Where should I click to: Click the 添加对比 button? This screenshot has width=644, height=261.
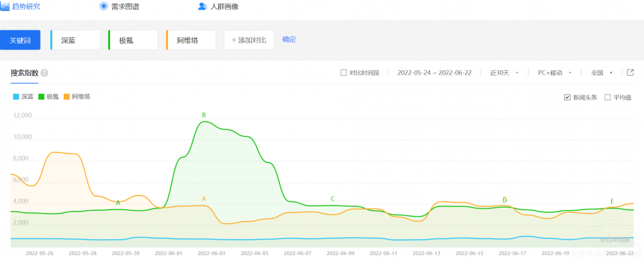pos(249,40)
